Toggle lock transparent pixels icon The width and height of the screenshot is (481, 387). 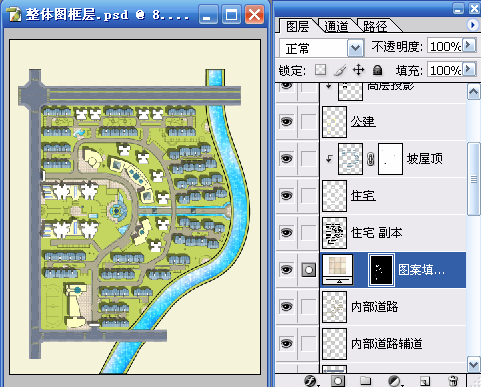point(320,70)
